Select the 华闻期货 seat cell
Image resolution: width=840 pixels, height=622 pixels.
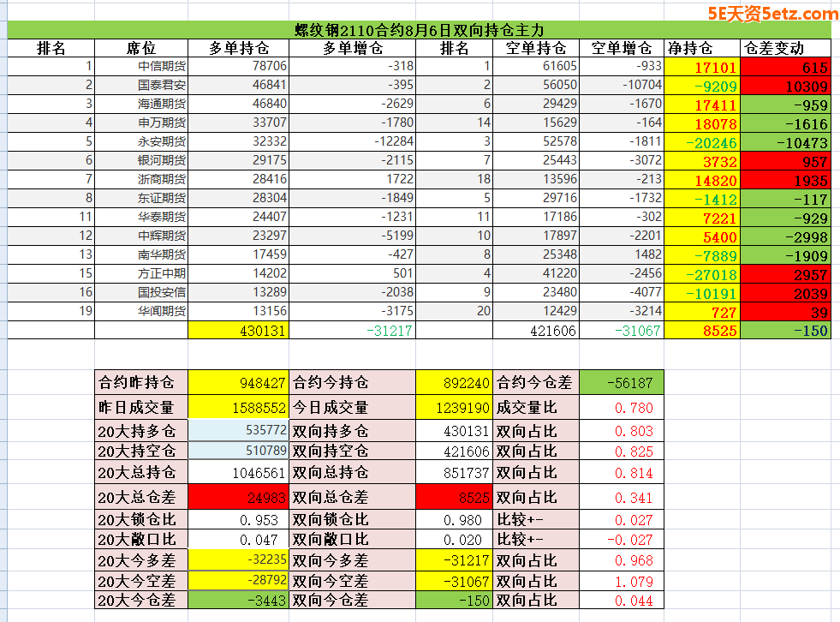(141, 311)
